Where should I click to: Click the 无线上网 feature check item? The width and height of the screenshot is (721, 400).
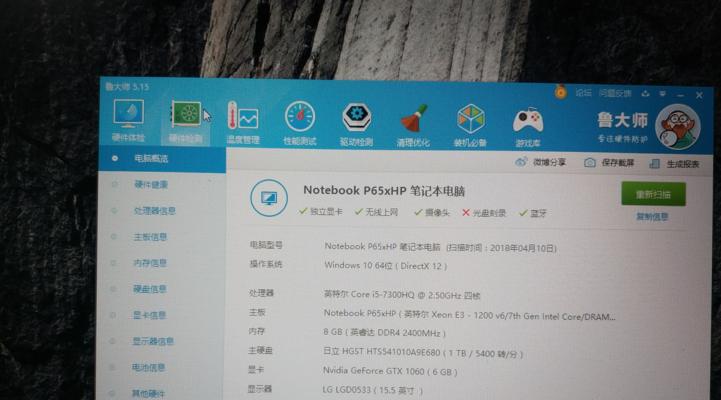[377, 212]
